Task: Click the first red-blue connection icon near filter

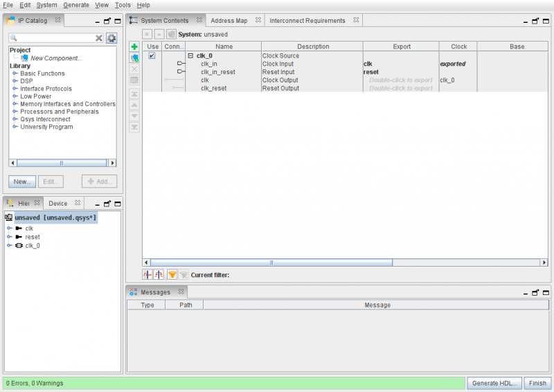Action: point(147,275)
